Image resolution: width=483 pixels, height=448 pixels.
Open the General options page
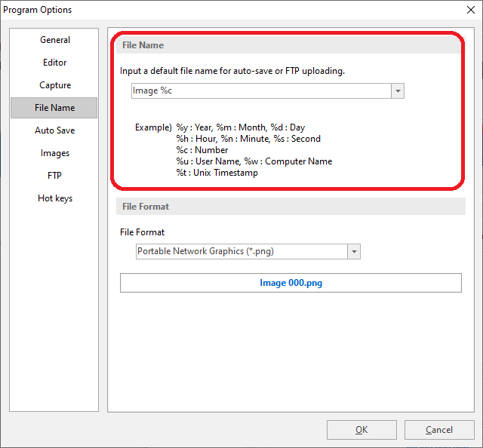coord(55,40)
